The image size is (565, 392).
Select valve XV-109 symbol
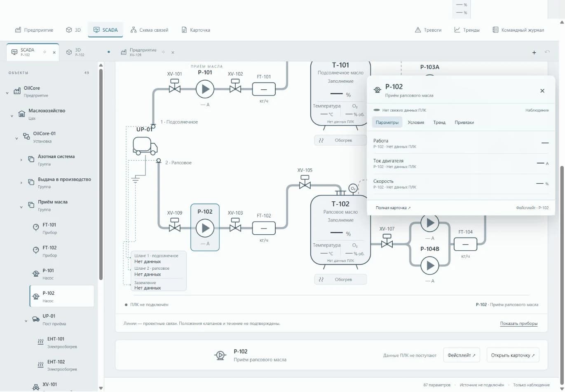(175, 226)
